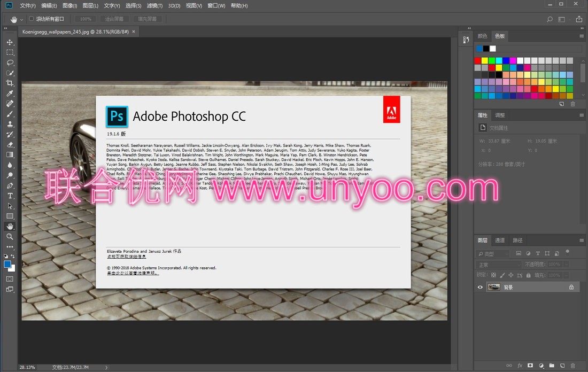This screenshot has width=588, height=372.
Task: Create new fill or adjustment layer
Action: [x=541, y=365]
